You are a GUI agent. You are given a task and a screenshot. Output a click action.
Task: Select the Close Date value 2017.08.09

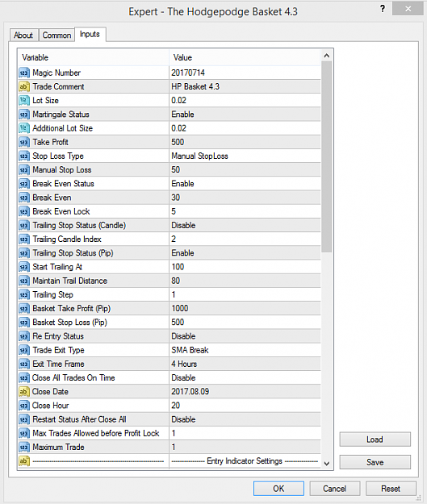(245, 391)
